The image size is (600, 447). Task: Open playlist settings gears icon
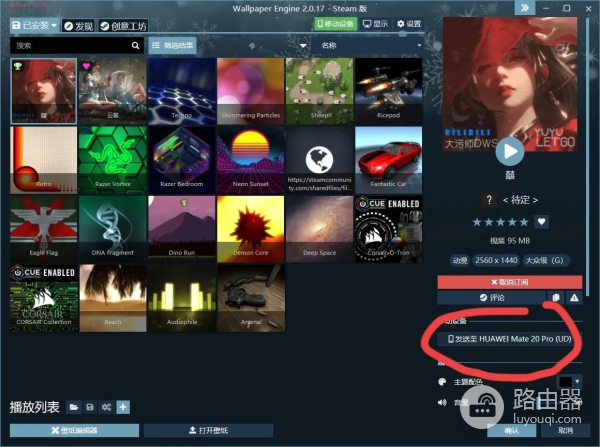tap(106, 407)
